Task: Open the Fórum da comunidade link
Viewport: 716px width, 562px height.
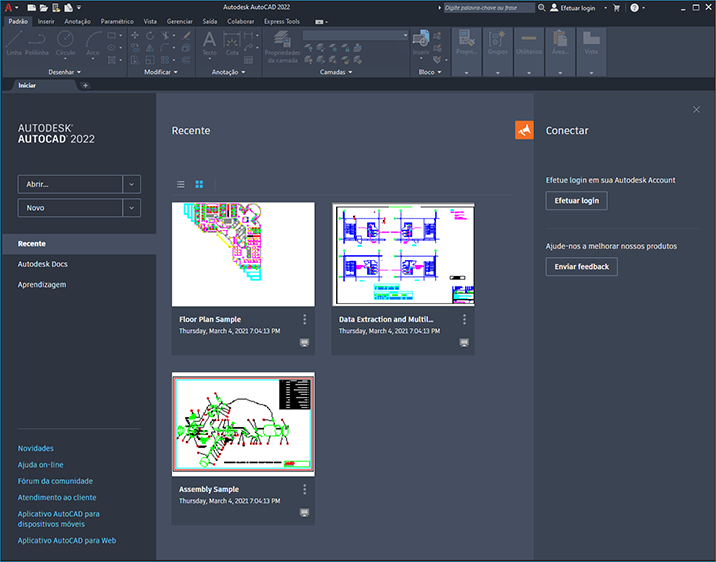Action: (x=55, y=481)
